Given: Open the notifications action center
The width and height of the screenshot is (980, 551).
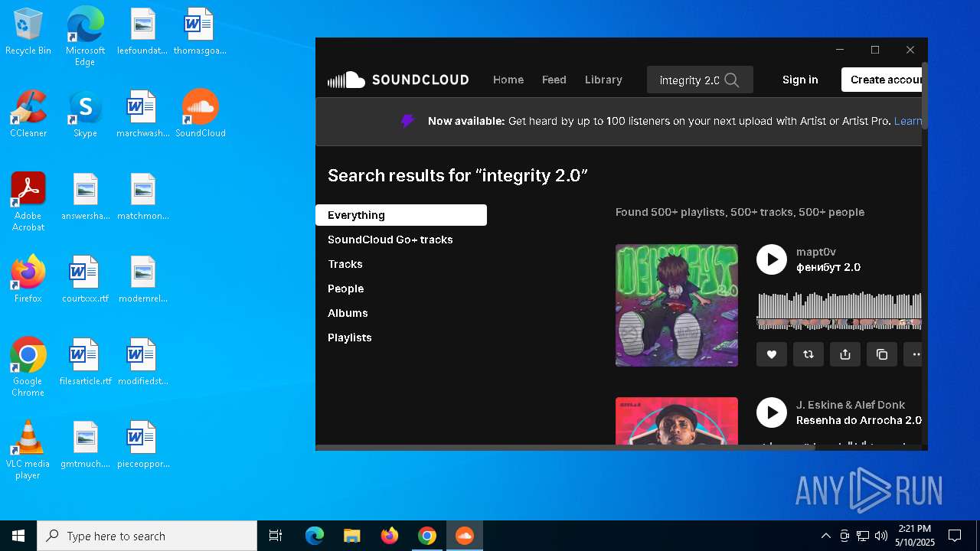Looking at the screenshot, I should (955, 536).
